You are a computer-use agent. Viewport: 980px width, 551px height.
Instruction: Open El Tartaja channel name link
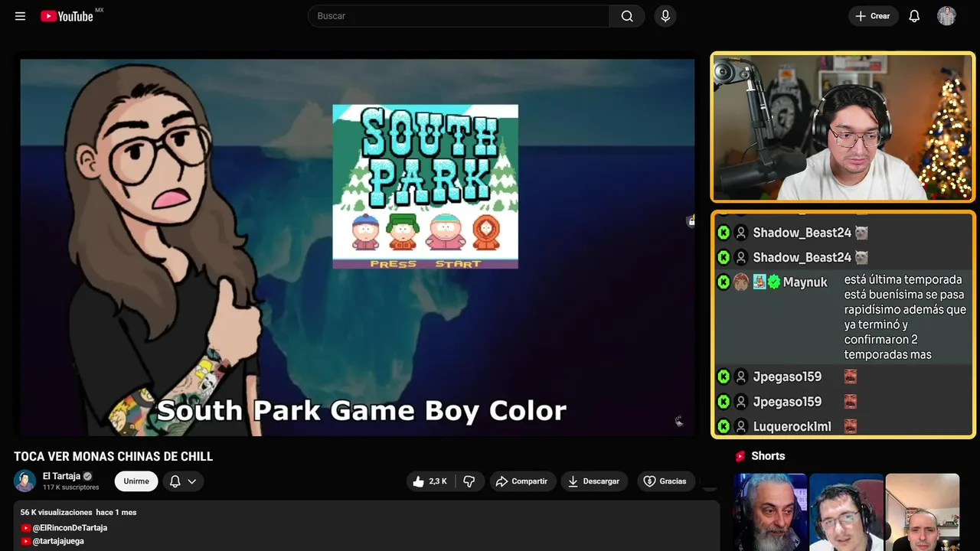pos(61,476)
